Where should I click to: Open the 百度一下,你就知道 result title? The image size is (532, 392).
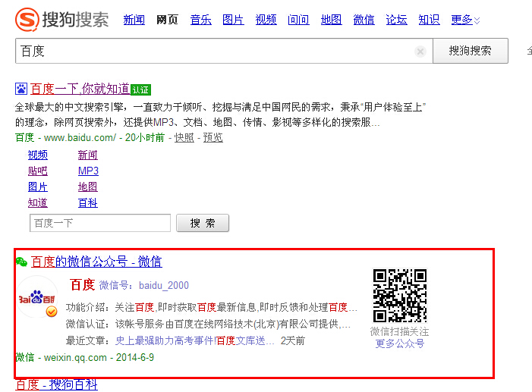tap(80, 89)
